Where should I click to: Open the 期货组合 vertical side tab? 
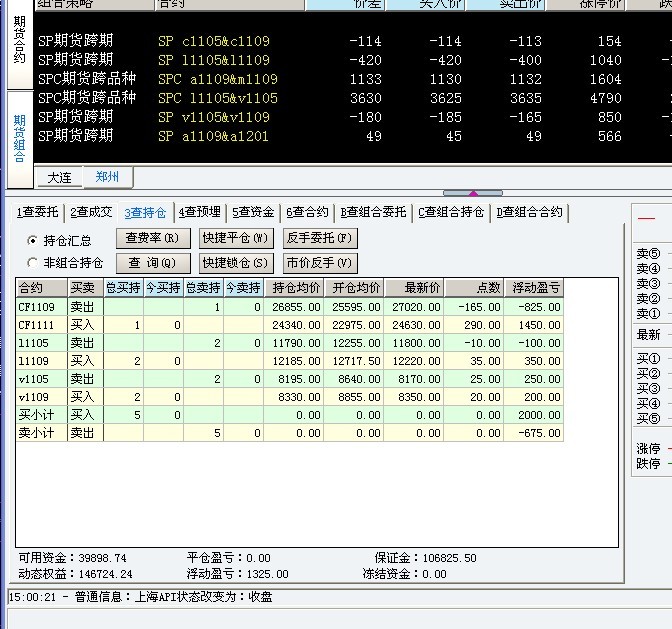click(20, 138)
